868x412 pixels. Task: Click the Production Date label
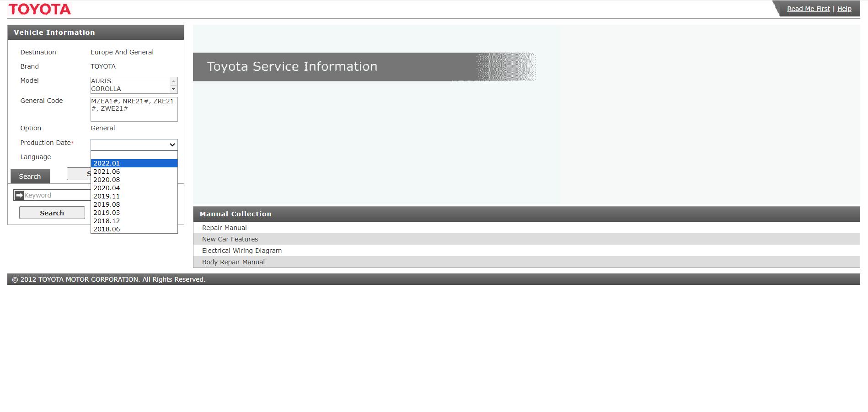(x=46, y=143)
